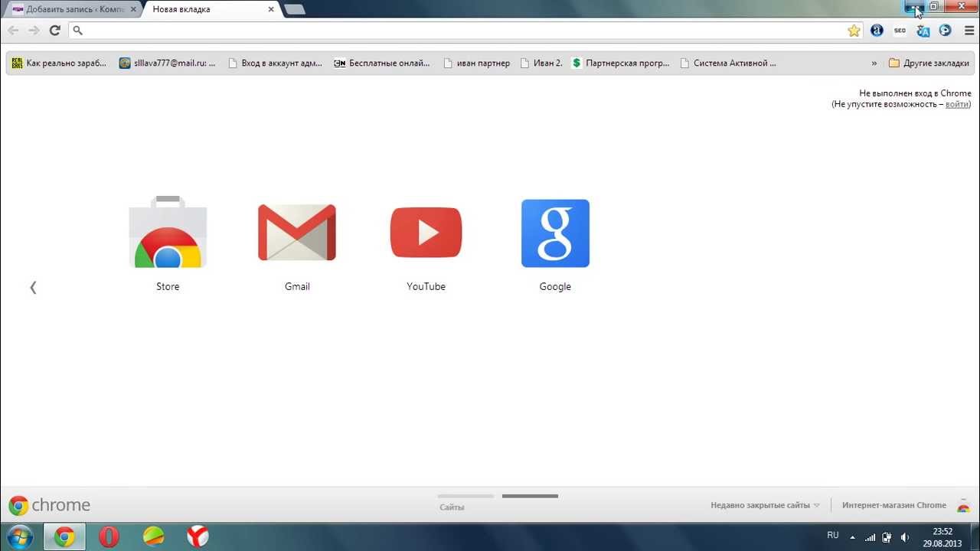Click the Chrome logo in page footer
Image resolution: width=980 pixels, height=551 pixels.
tap(49, 505)
